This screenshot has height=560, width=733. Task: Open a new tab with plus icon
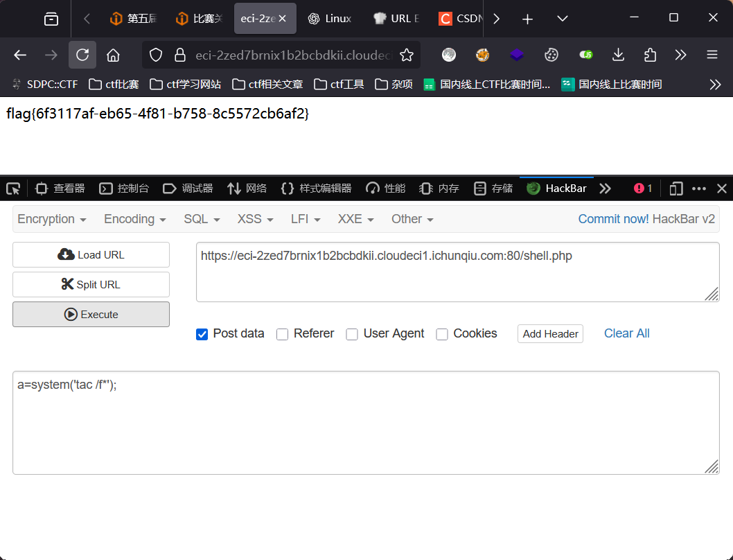point(527,19)
